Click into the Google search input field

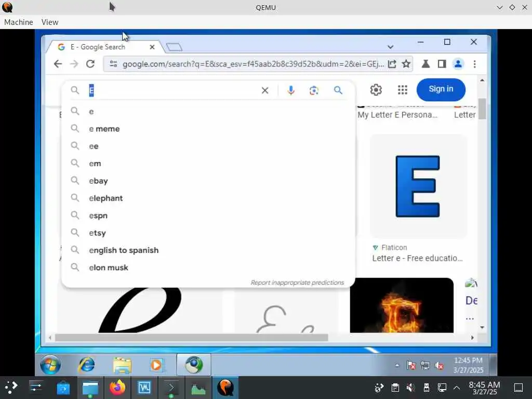click(x=173, y=90)
